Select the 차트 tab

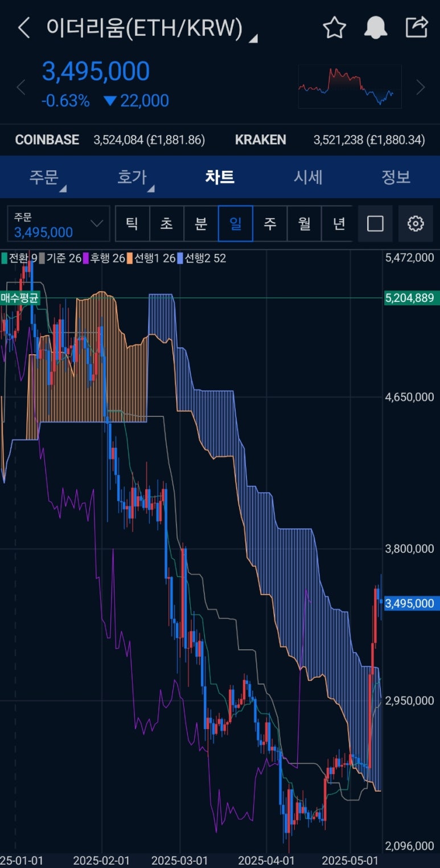[220, 177]
